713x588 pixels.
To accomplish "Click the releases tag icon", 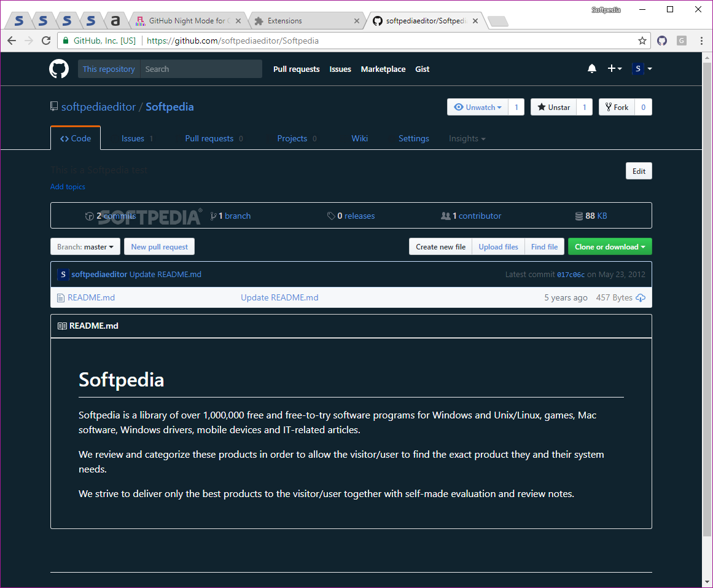I will coord(331,216).
